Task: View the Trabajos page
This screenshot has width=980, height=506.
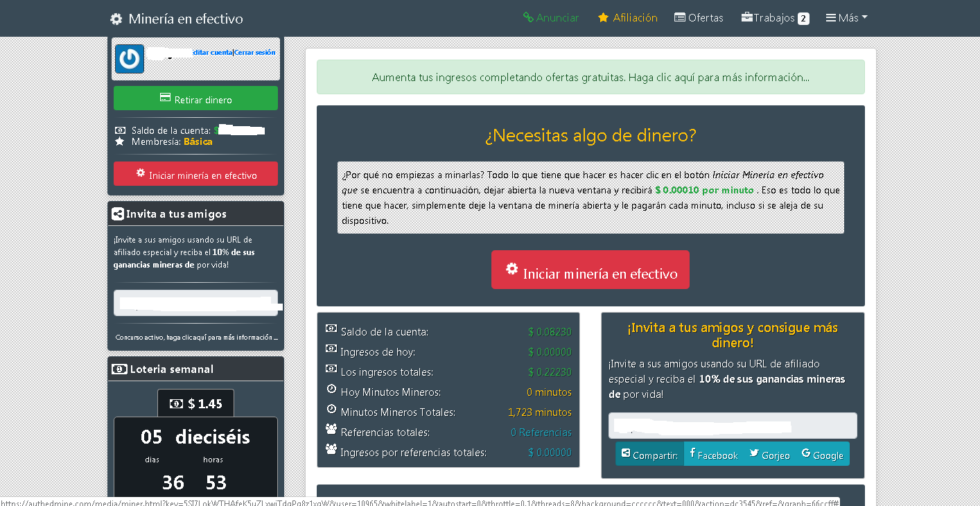Action: [775, 18]
